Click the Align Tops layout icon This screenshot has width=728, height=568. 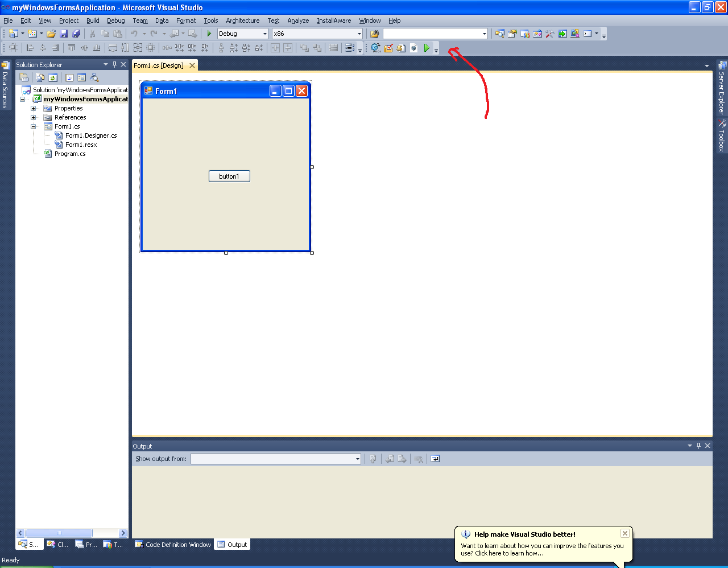click(x=72, y=48)
